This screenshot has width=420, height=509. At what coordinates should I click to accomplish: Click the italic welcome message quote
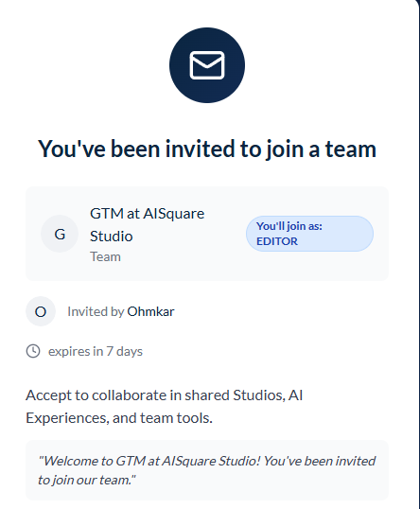pos(207,470)
